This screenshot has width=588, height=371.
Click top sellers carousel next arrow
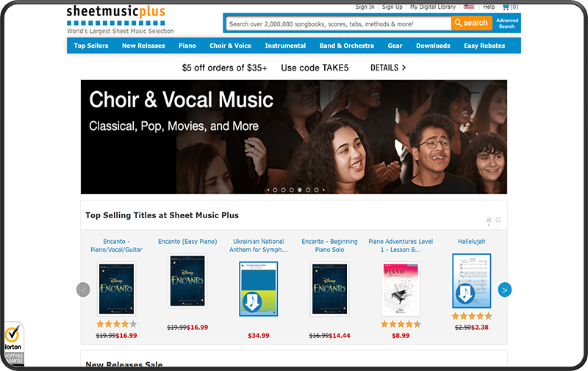(x=505, y=289)
